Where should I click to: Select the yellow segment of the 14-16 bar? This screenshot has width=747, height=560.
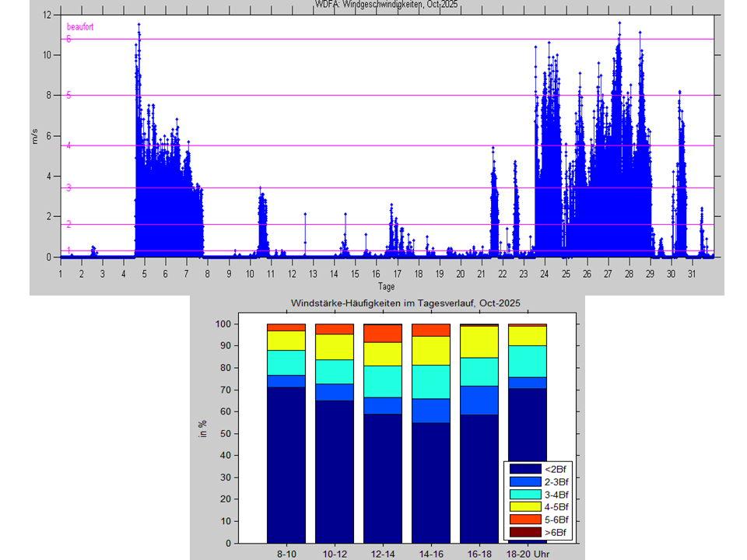430,350
